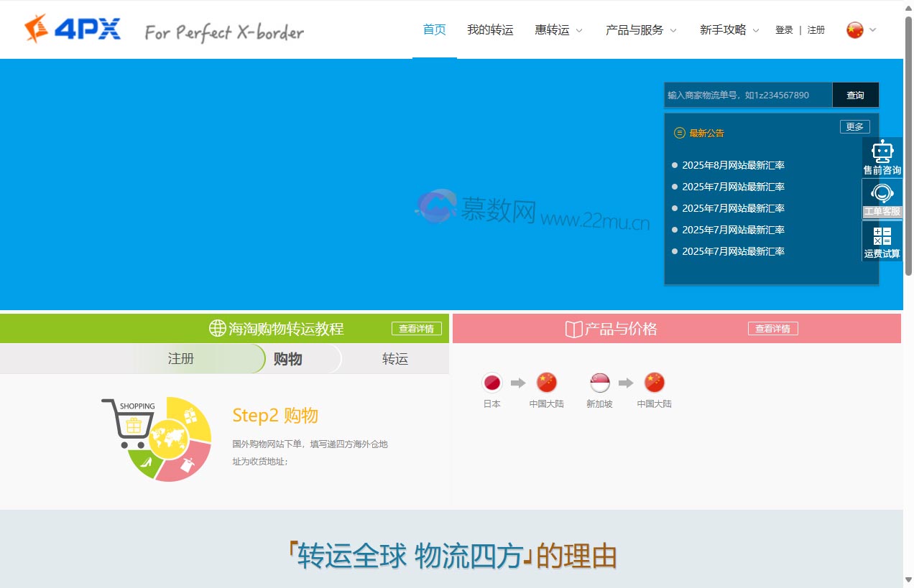Click 更多 in the announcements panel
The image size is (914, 588).
854,127
